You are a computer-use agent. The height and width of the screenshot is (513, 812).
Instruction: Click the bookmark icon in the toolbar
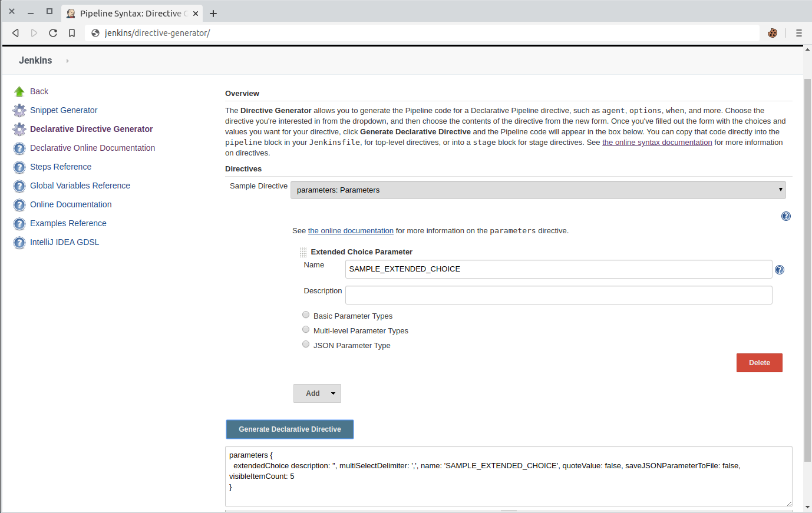pyautogui.click(x=72, y=33)
